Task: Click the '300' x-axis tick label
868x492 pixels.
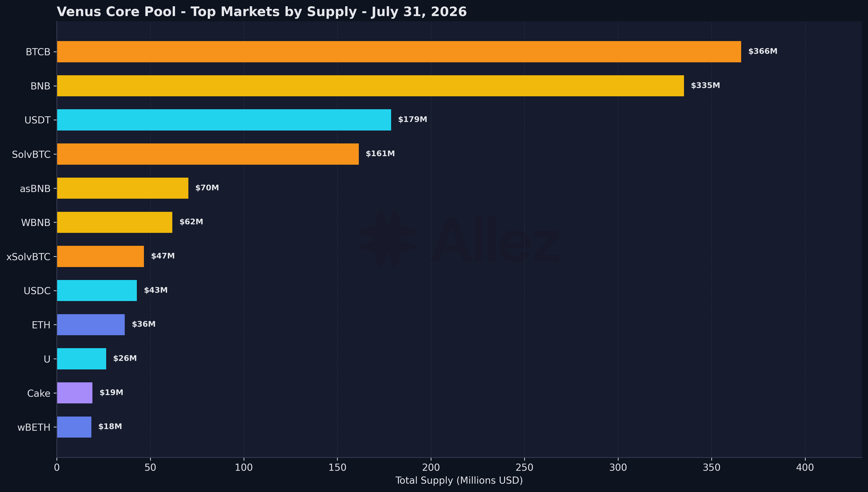Action: point(618,468)
